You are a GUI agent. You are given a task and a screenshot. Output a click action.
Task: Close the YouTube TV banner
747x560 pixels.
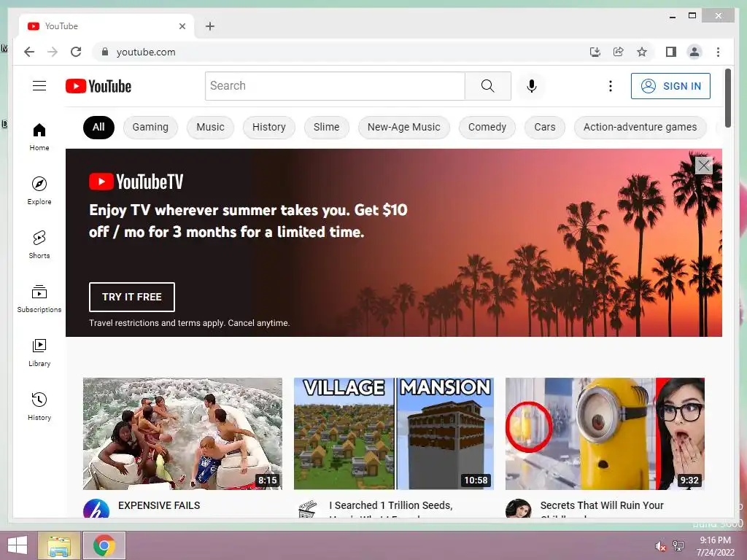[703, 166]
